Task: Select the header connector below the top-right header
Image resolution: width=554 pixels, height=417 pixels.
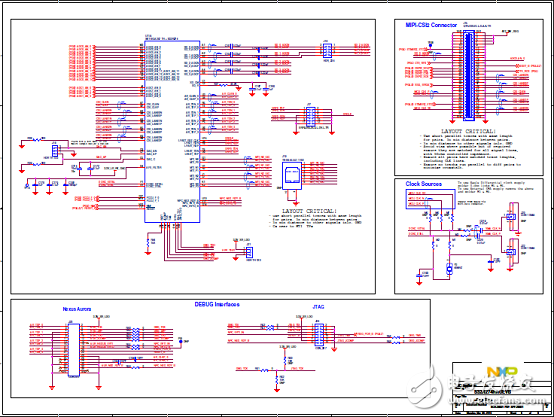Action: 311,117
